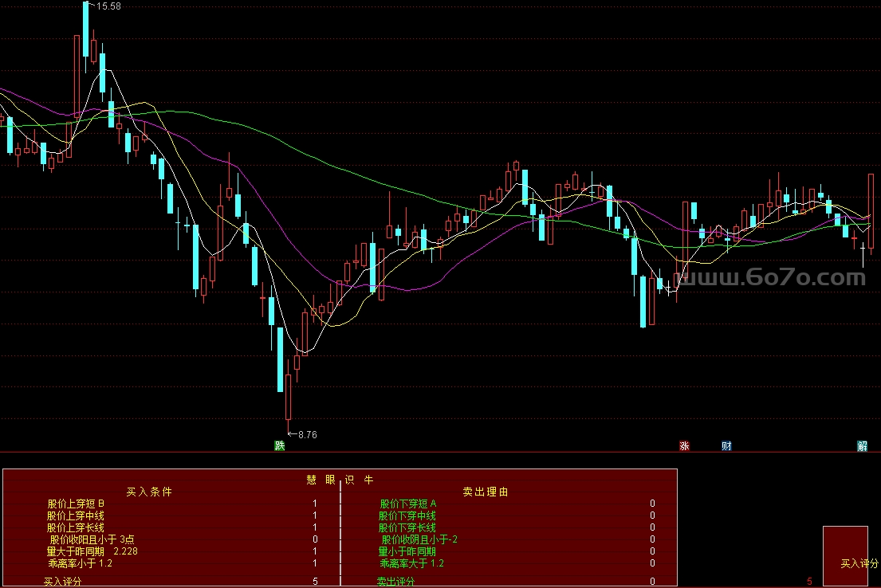Click the 8.76 low price label
881x588 pixels.
click(307, 434)
